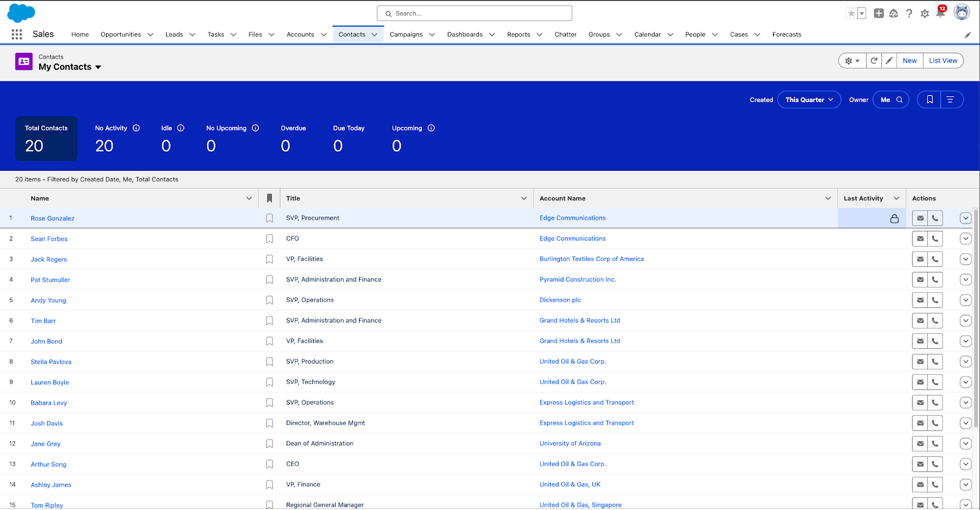This screenshot has width=980, height=510.
Task: Toggle bookmark for Jack Rogers
Action: tap(269, 259)
